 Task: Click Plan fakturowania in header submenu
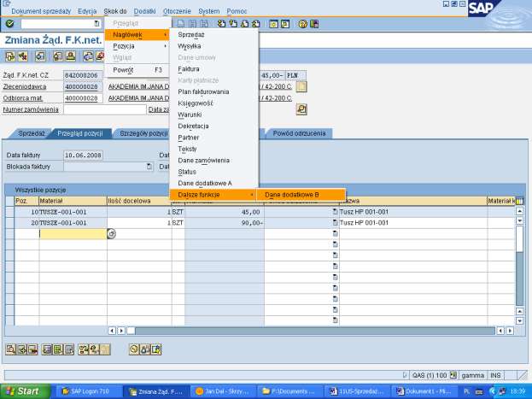[203, 91]
